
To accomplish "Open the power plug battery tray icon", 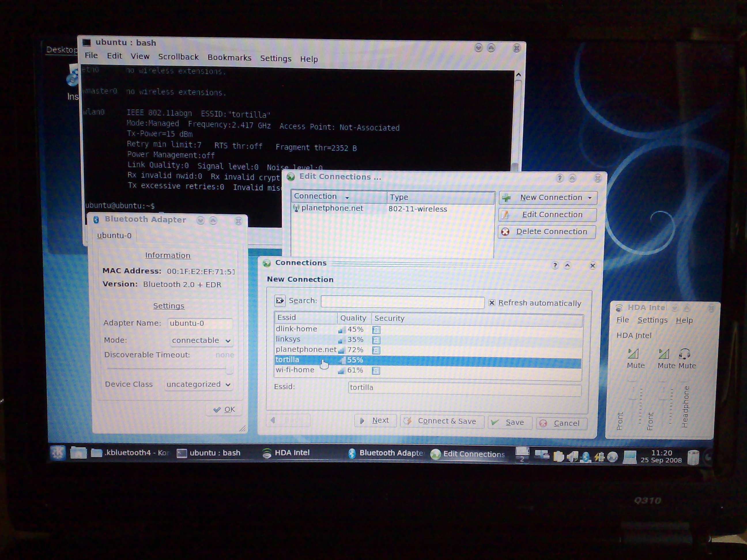I will tap(599, 457).
